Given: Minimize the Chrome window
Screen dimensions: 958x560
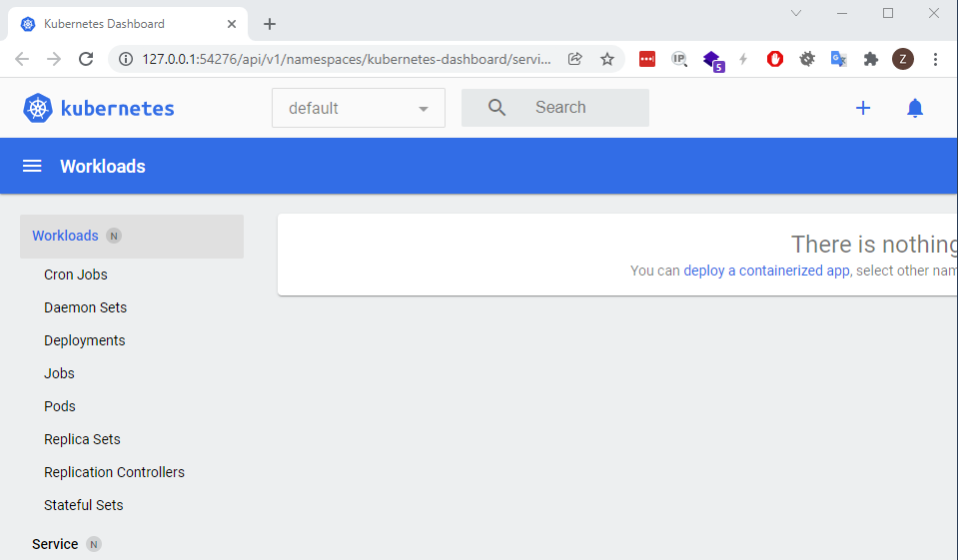Looking at the screenshot, I should [842, 13].
